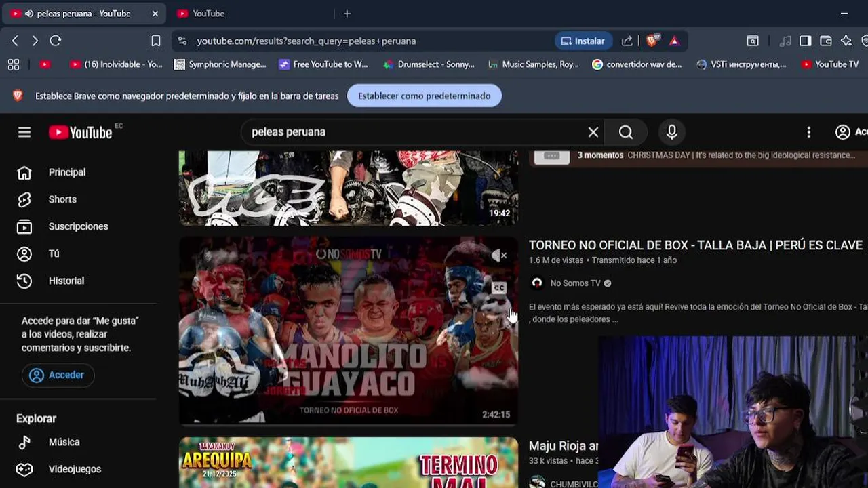
Task: Click the Acc... account button in header
Action: (851, 132)
